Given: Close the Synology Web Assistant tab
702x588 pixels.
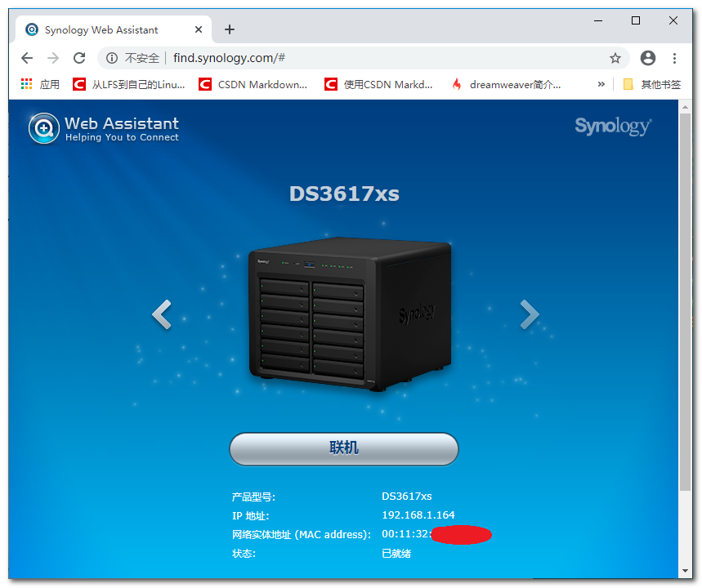Looking at the screenshot, I should point(199,29).
